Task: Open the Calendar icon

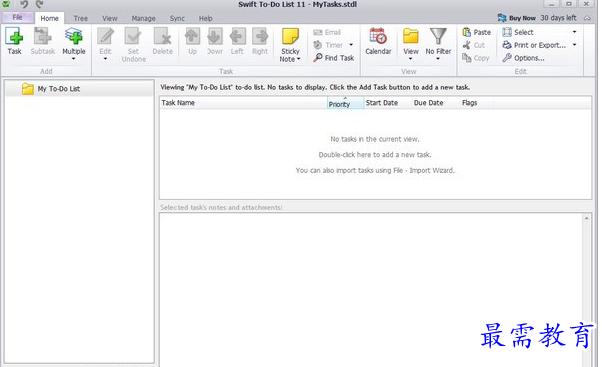Action: coord(378,36)
